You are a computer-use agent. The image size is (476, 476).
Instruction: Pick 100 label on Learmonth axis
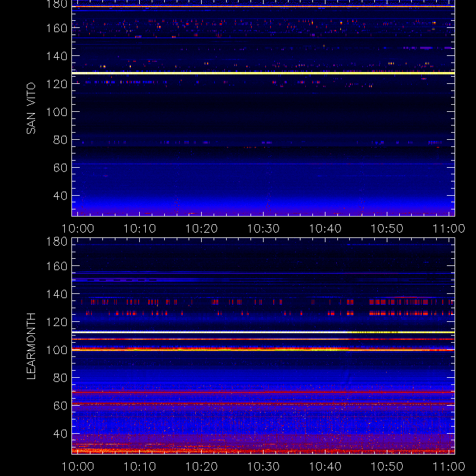tap(57, 350)
